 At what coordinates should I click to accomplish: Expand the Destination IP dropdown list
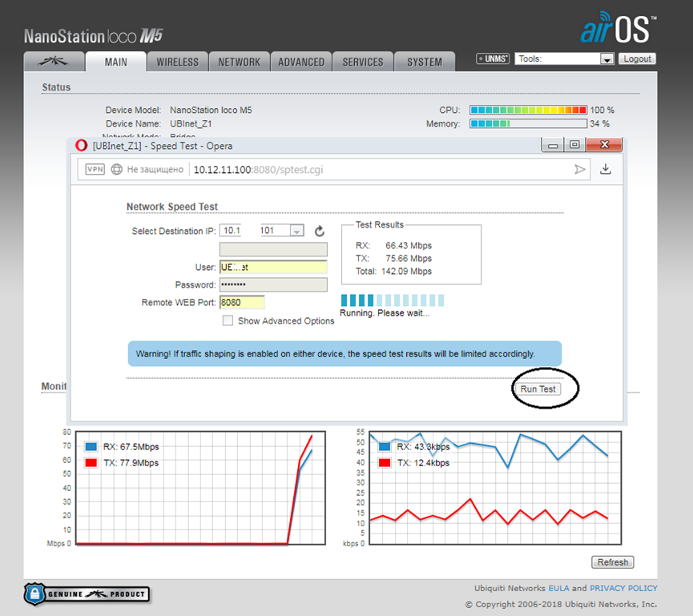coord(296,231)
